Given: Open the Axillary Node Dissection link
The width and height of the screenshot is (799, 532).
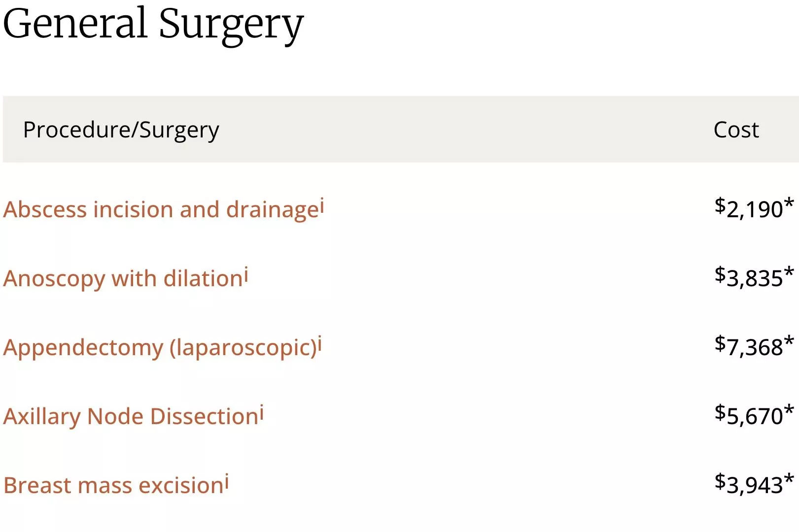Looking at the screenshot, I should [131, 417].
